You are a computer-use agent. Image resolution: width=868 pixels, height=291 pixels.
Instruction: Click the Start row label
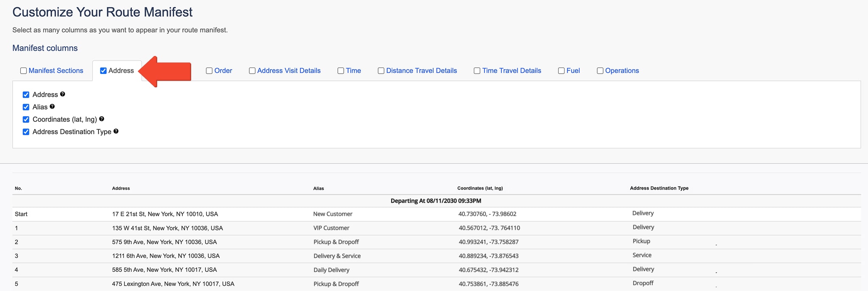tap(21, 214)
